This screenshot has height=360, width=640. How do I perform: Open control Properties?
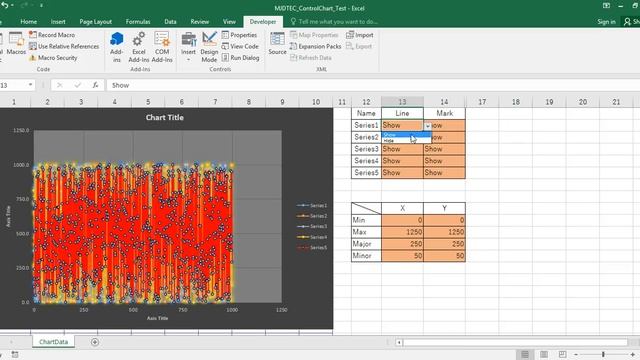pyautogui.click(x=239, y=35)
